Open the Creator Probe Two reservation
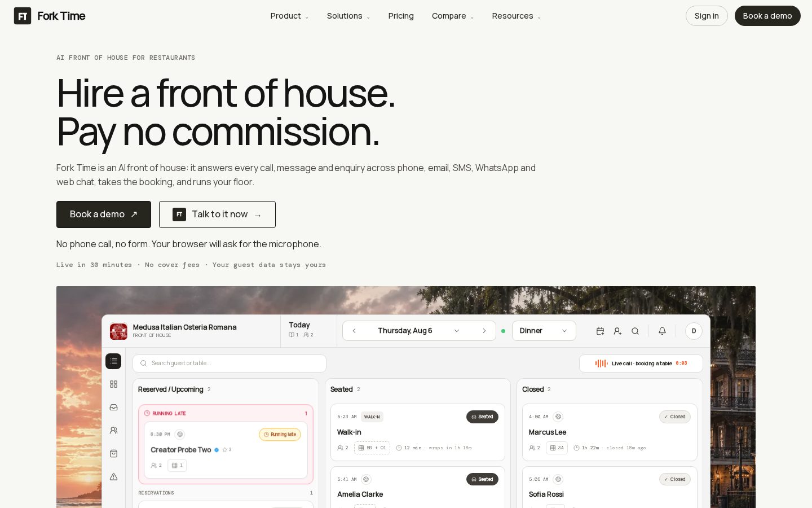The width and height of the screenshot is (812, 508). 226,450
